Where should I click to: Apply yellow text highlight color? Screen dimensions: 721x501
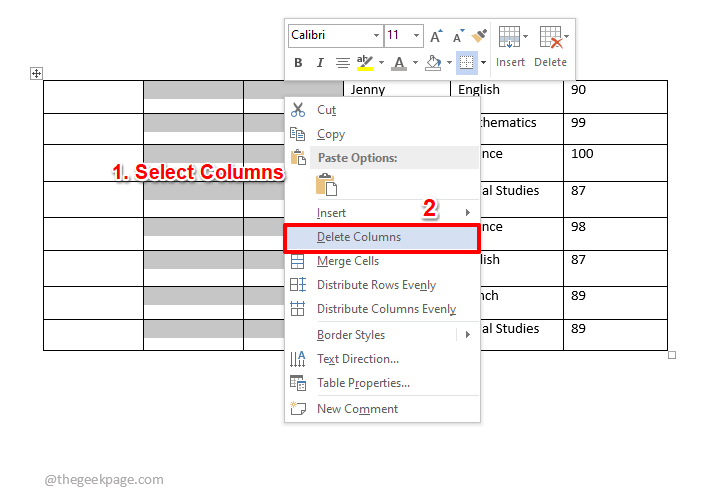pos(364,63)
